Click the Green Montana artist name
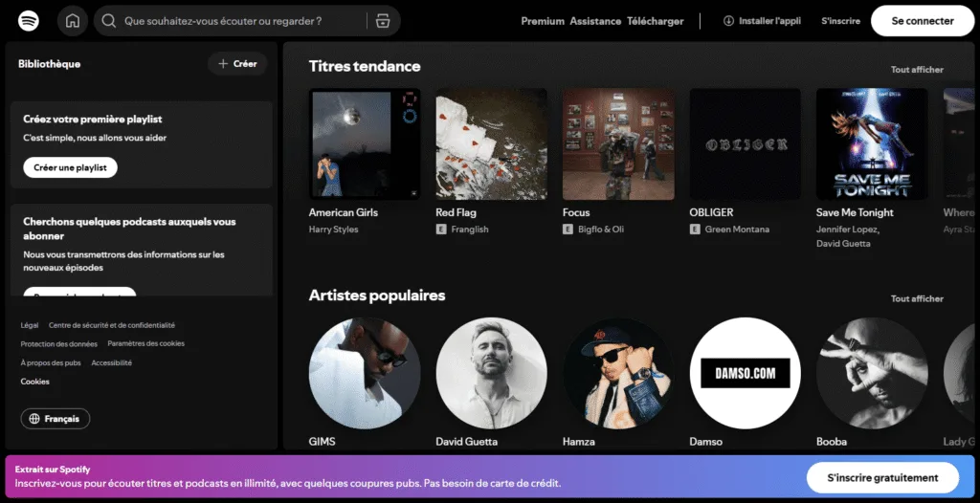Viewport: 980px width, 503px height. pos(737,230)
